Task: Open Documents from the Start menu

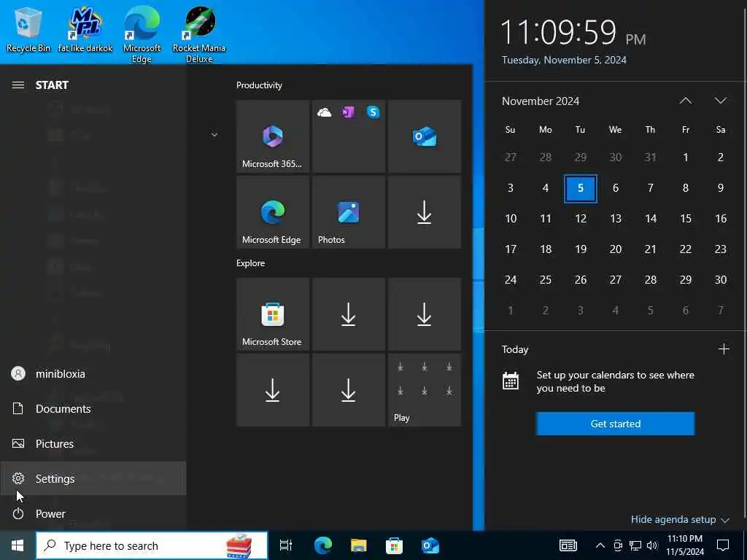Action: click(x=93, y=408)
